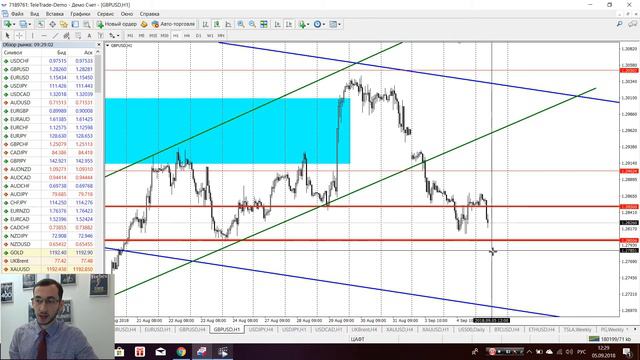Toggle the Market Watch panel icon

pyautogui.click(x=41, y=24)
